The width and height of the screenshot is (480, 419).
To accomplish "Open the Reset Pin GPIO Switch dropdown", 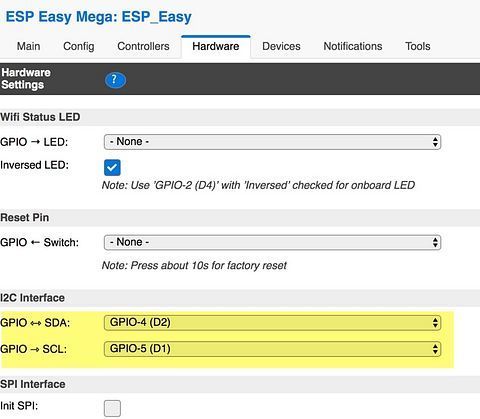I will pyautogui.click(x=272, y=242).
